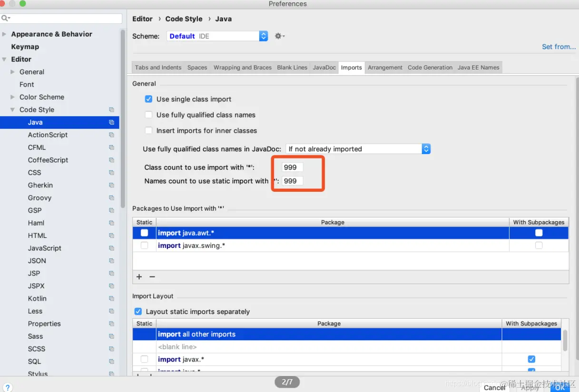This screenshot has height=392, width=579.
Task: Click the copy icon next to CSS
Action: 111,173
